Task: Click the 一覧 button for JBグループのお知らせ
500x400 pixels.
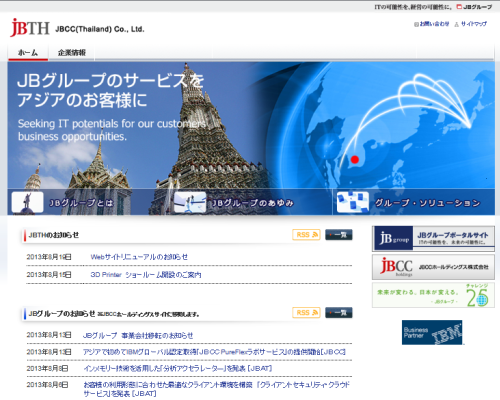Action: [339, 313]
